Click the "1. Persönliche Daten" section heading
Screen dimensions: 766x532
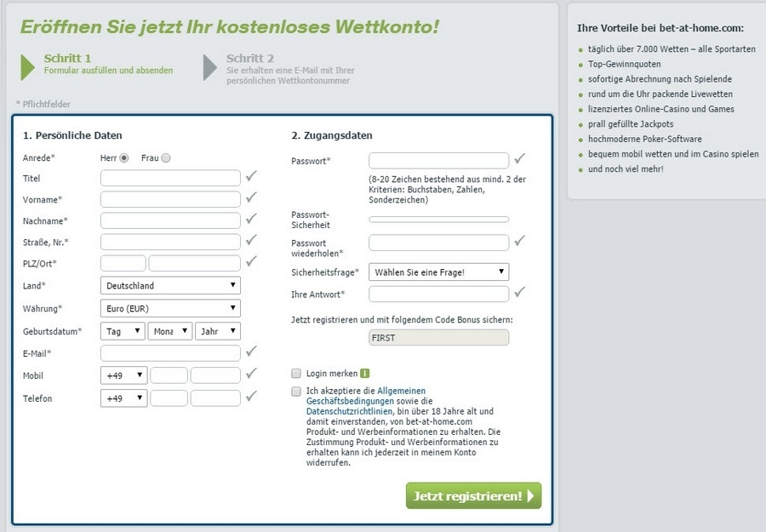[72, 135]
